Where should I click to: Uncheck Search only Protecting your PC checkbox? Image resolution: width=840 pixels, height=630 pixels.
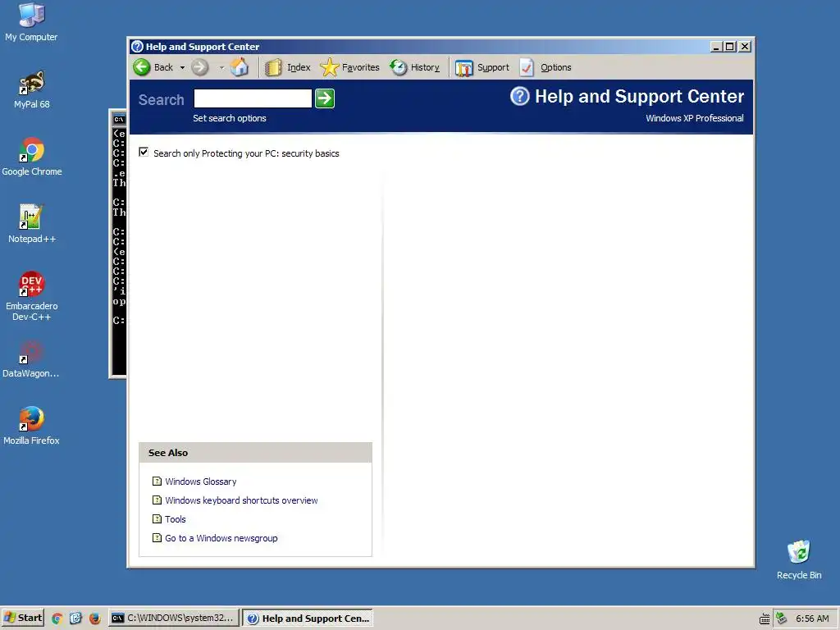(x=144, y=152)
